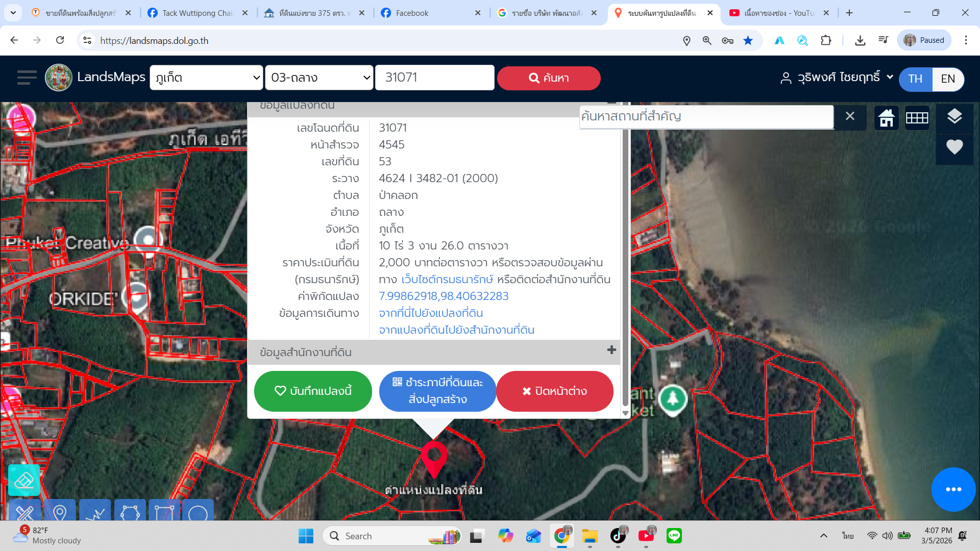Click the location permission icon in address bar
Viewport: 980px width, 551px height.
tap(687, 40)
